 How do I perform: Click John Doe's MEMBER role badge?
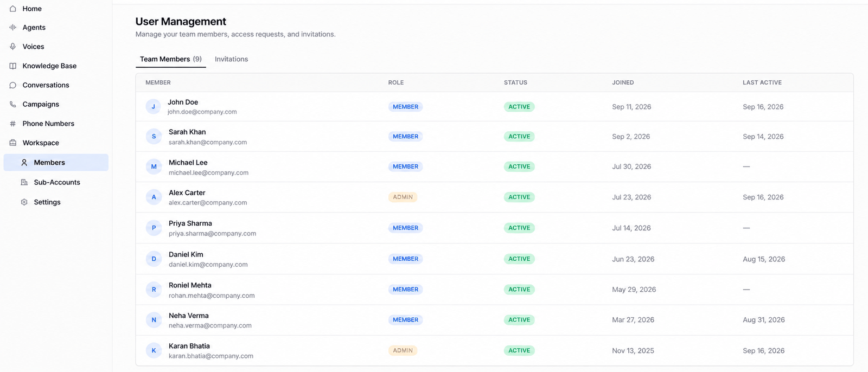[405, 107]
